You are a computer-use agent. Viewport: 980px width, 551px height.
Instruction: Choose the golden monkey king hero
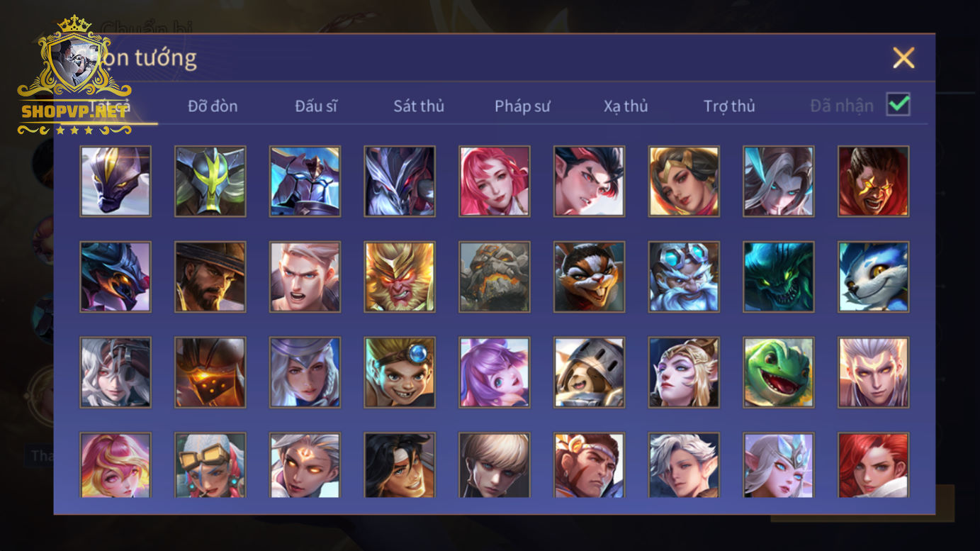pyautogui.click(x=400, y=277)
